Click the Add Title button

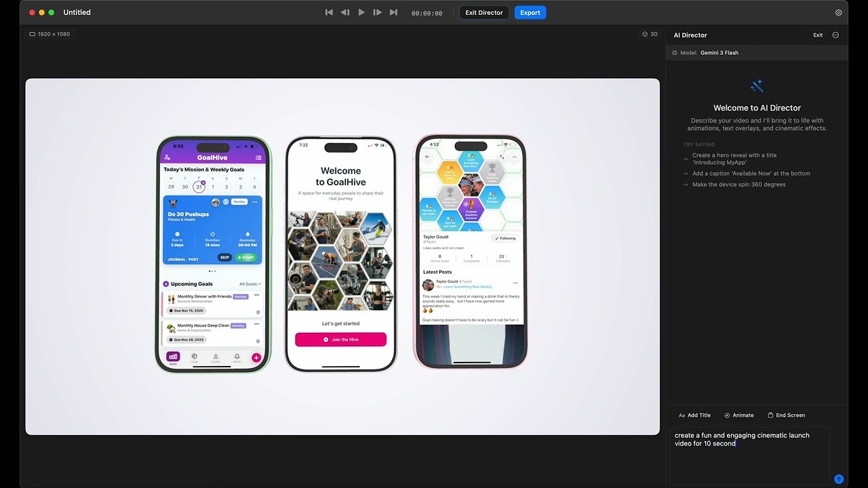coord(694,415)
